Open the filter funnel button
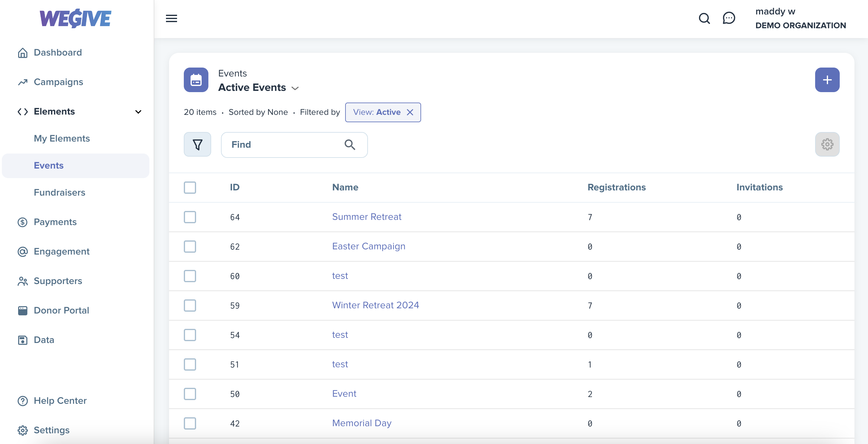868x444 pixels. [x=197, y=144]
